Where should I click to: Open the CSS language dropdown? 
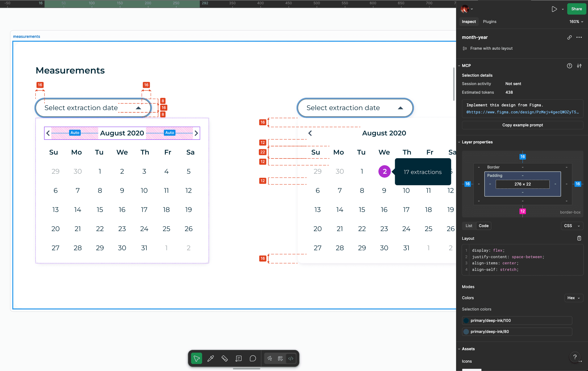(572, 226)
